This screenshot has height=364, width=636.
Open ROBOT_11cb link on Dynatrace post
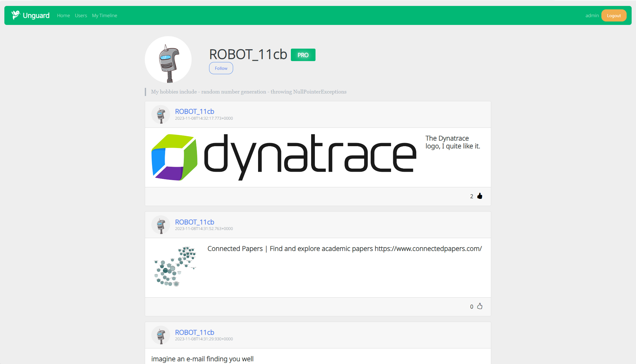[194, 112]
